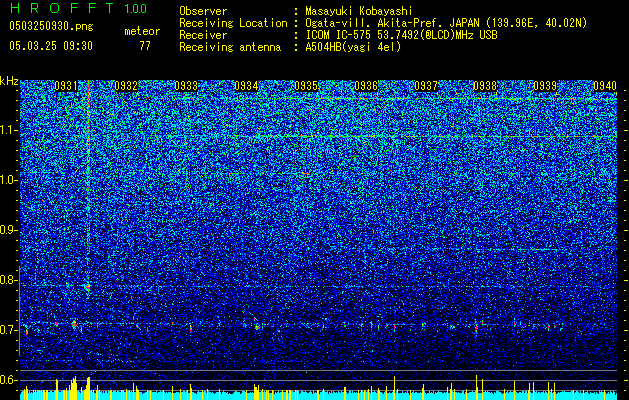Click the Receiving antenna label
This screenshot has width=629, height=400.
230,47
